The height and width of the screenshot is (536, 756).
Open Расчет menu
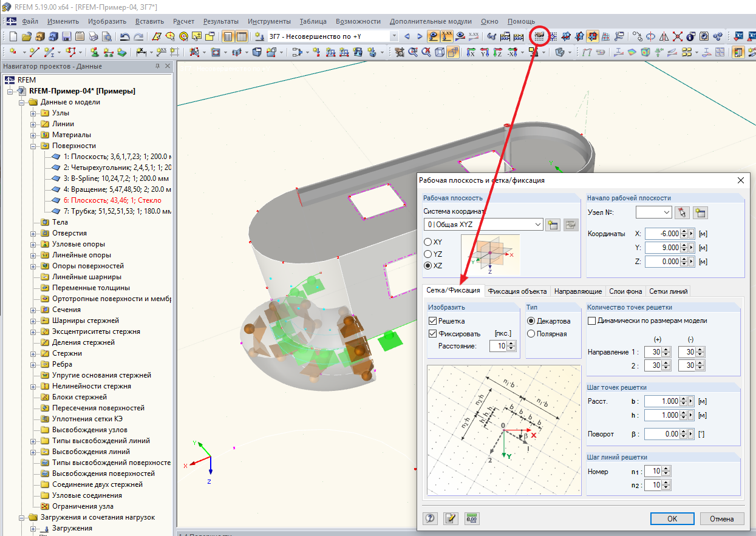tap(184, 21)
